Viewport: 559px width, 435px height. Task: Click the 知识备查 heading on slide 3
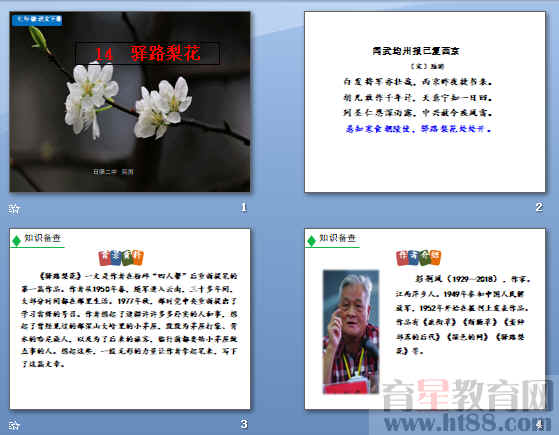(x=43, y=238)
